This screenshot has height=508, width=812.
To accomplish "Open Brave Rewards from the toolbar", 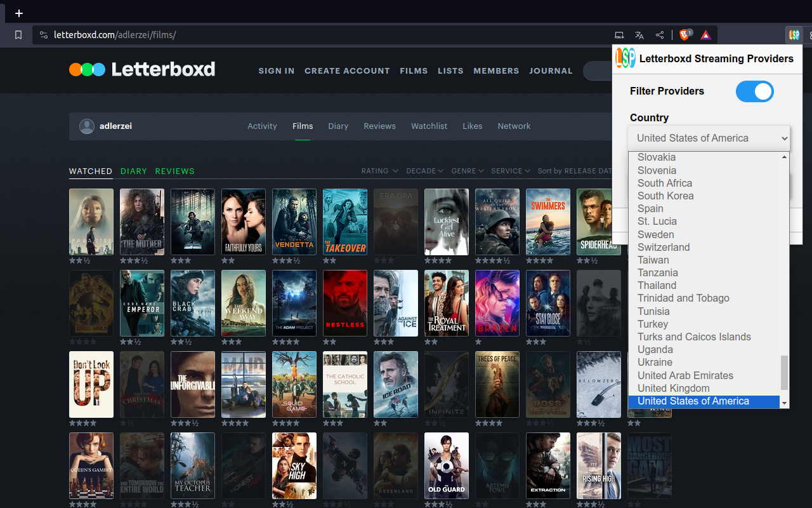I will 705,35.
